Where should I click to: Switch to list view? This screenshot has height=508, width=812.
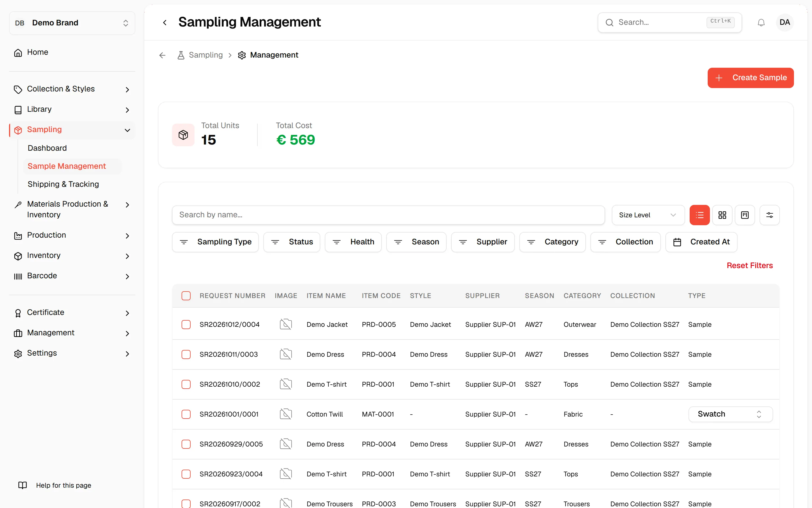click(x=700, y=215)
